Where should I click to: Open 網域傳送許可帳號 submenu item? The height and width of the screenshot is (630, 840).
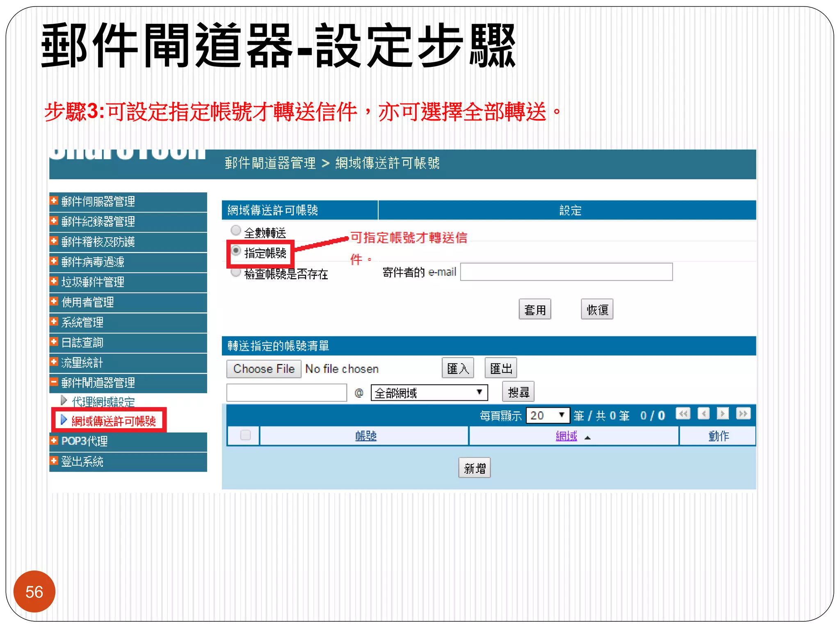(114, 421)
